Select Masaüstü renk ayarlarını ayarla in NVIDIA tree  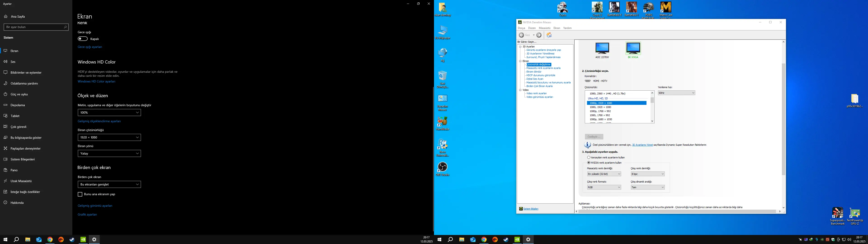coord(543,68)
